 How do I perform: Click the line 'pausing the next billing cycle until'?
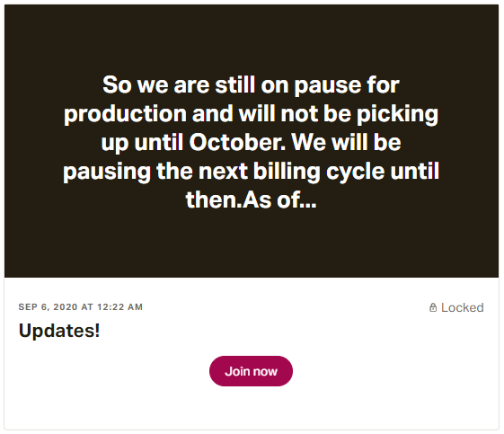[251, 172]
